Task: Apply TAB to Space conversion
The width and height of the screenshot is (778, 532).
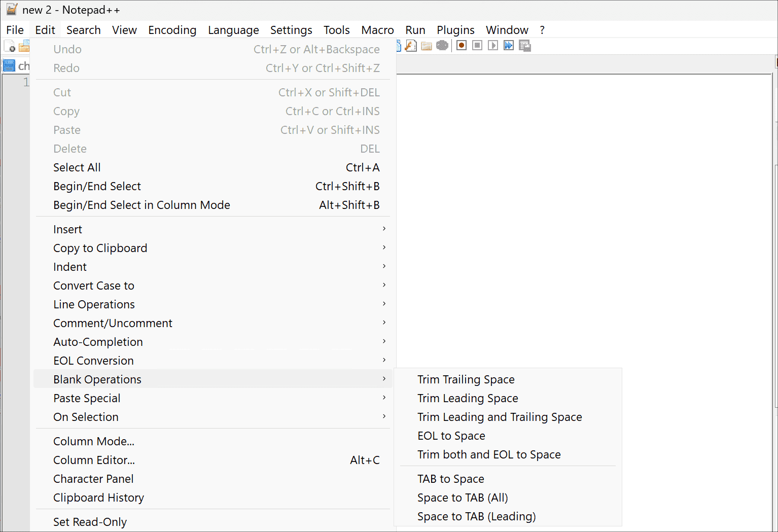Action: click(450, 479)
